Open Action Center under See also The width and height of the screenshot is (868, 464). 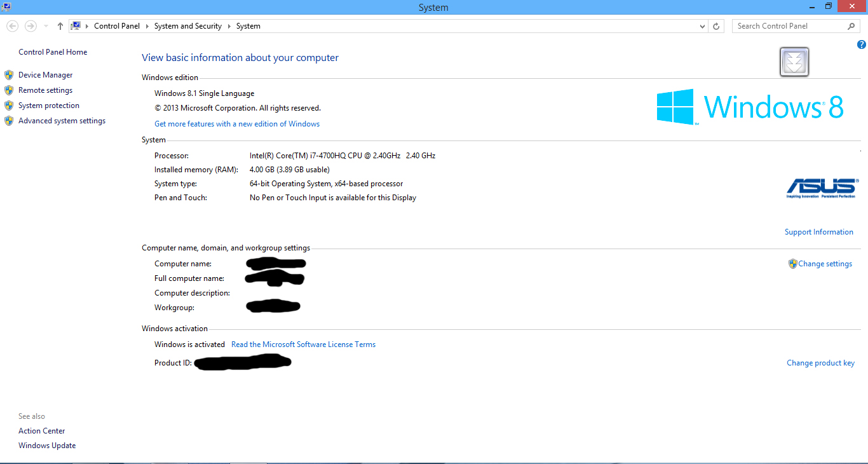tap(42, 431)
